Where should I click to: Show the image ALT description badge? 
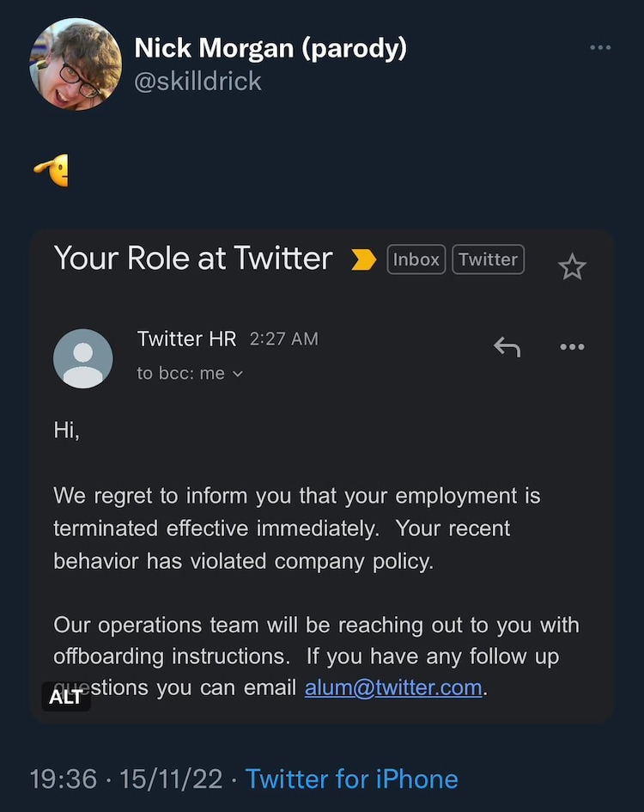[65, 696]
